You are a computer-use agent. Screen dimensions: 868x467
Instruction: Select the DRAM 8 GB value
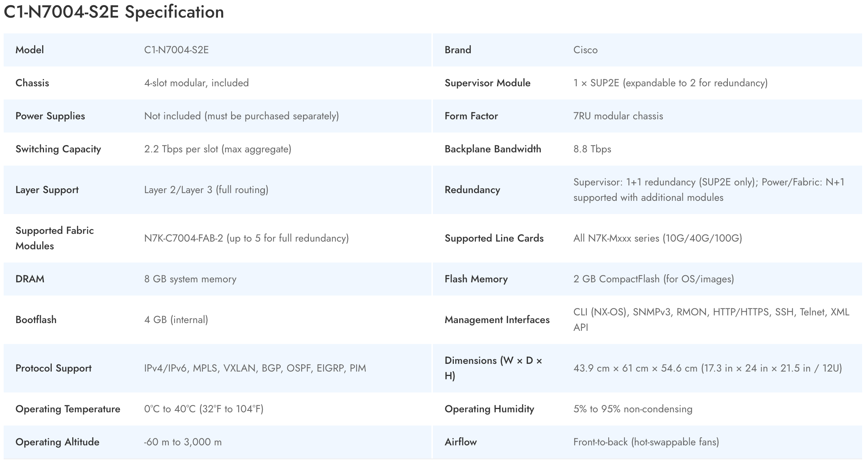190,279
